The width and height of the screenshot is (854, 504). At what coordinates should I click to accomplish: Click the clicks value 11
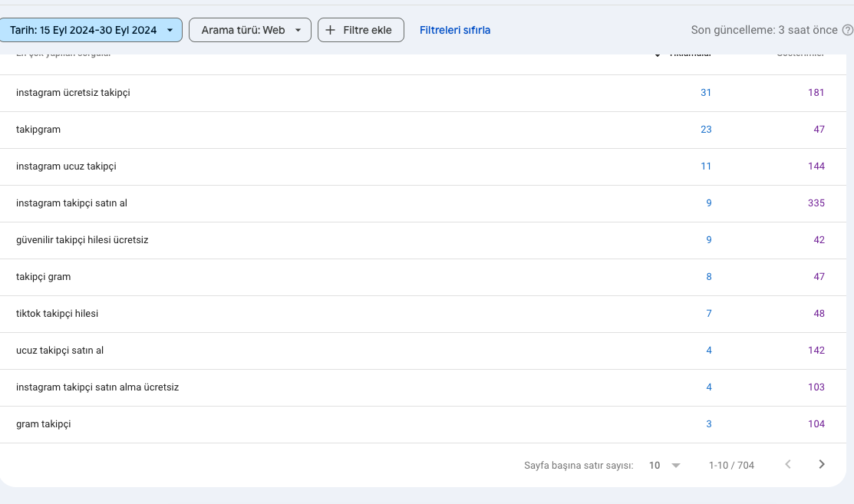pyautogui.click(x=706, y=166)
